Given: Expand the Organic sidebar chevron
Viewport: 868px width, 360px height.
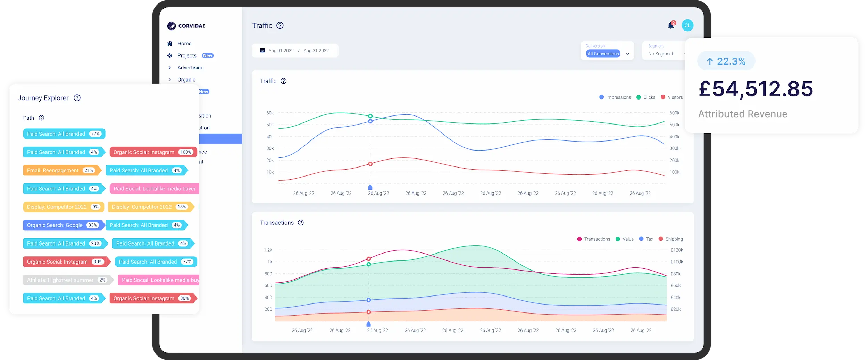Looking at the screenshot, I should pyautogui.click(x=170, y=79).
